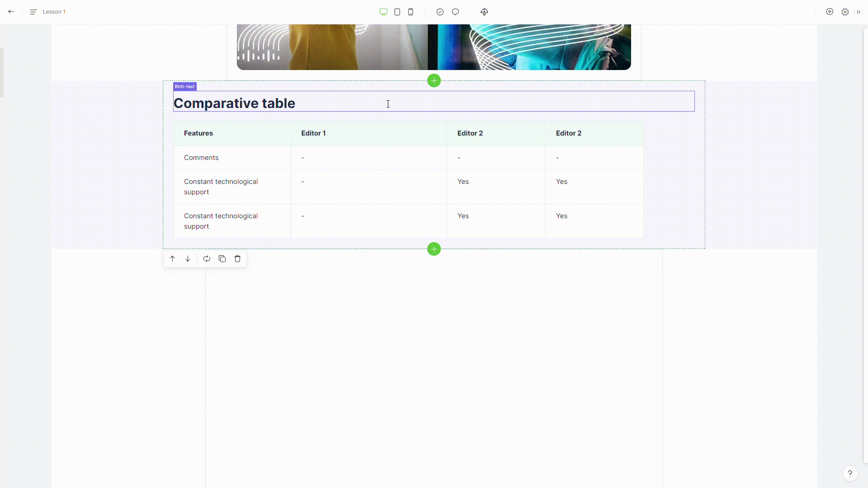Viewport: 868px width, 488px height.
Task: Play the lesson preview
Action: pyautogui.click(x=830, y=12)
